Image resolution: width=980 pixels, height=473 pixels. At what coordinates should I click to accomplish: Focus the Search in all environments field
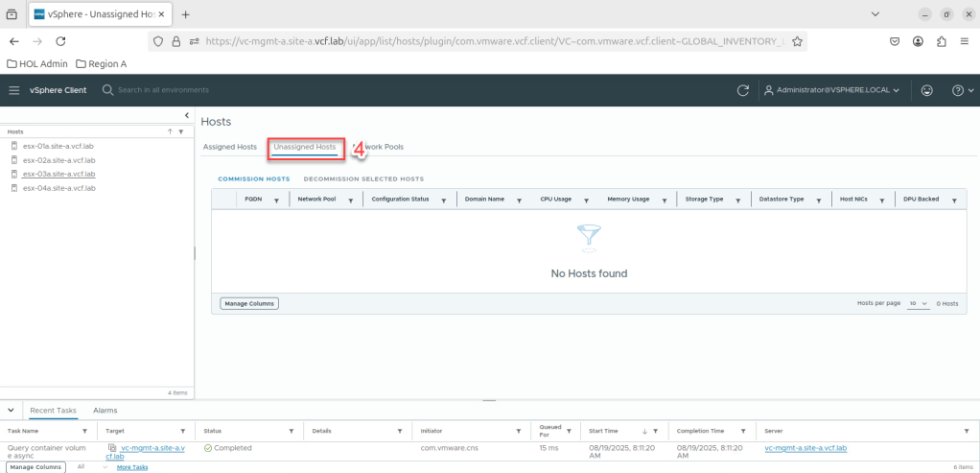(163, 90)
